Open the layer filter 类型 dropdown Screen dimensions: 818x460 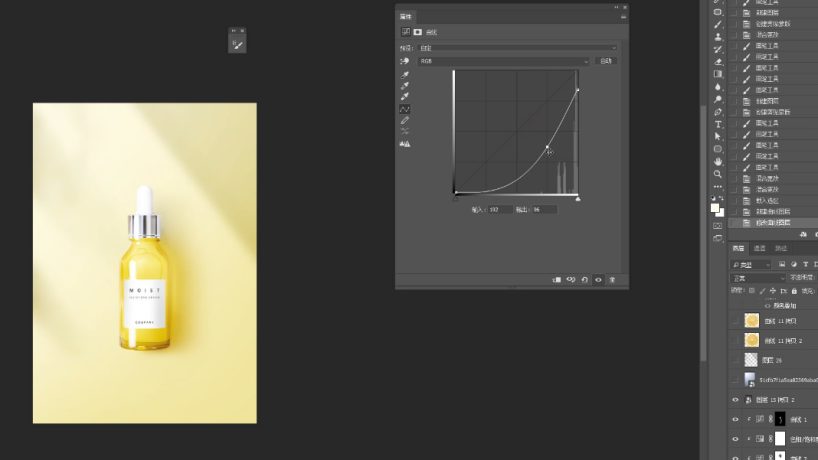751,265
